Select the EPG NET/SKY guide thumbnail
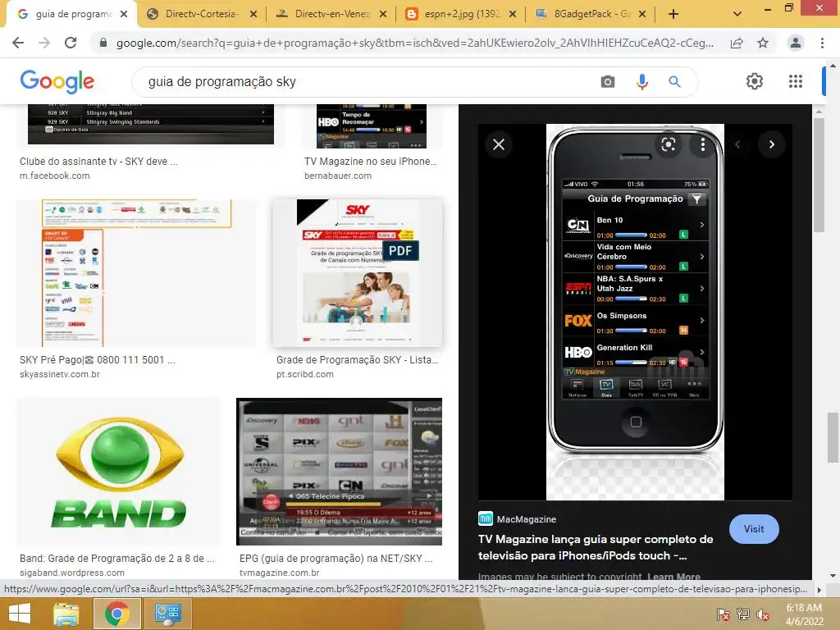The height and width of the screenshot is (630, 840). [x=339, y=472]
